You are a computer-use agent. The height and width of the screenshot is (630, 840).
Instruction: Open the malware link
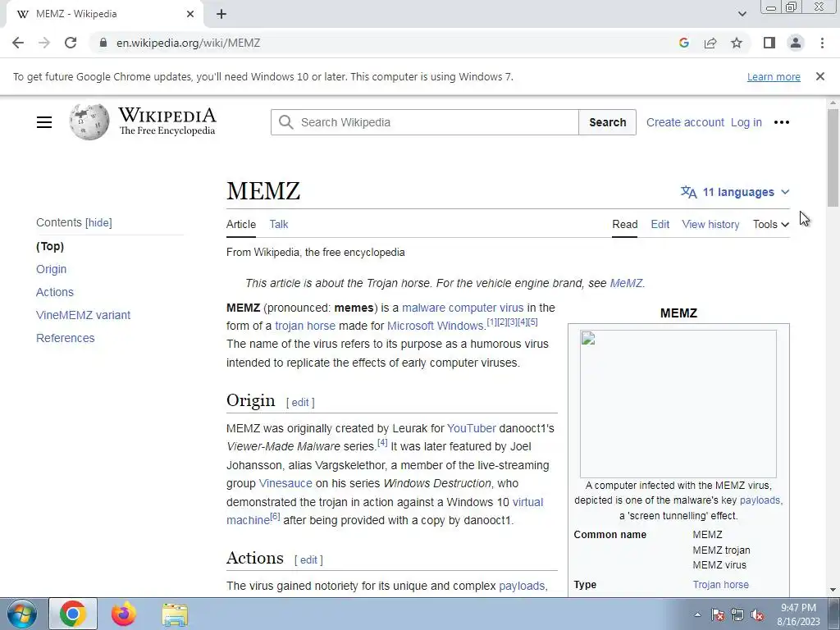[423, 308]
